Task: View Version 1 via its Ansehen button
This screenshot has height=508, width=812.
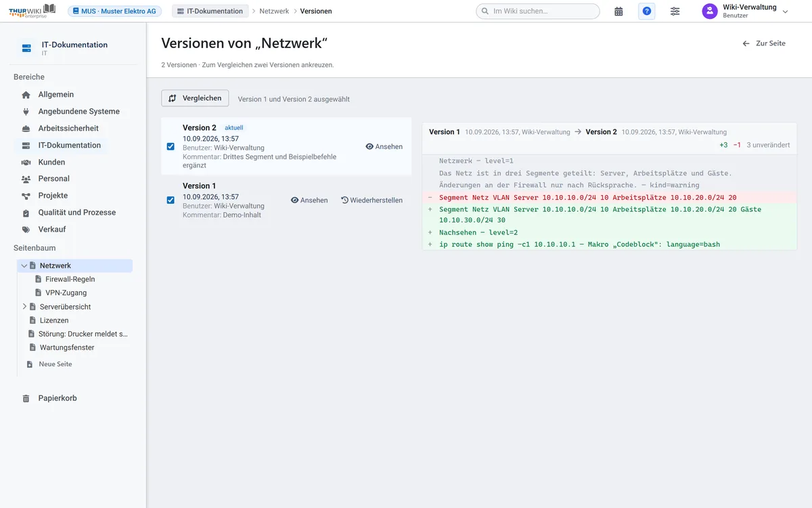Action: coord(309,200)
